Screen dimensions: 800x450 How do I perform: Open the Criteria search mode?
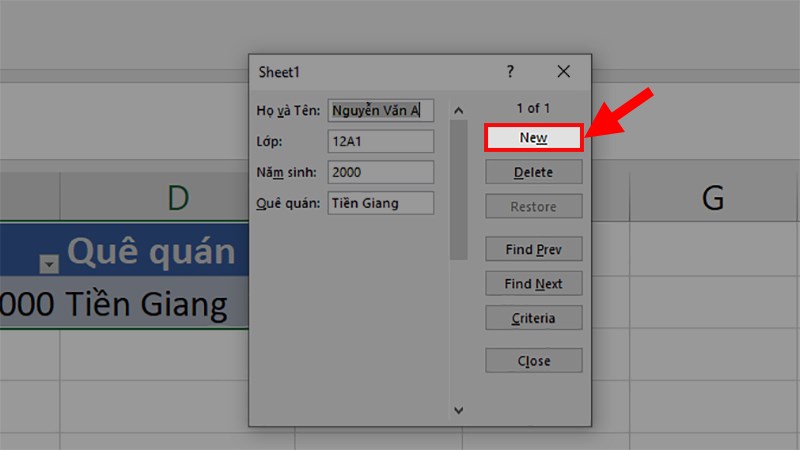pyautogui.click(x=533, y=317)
